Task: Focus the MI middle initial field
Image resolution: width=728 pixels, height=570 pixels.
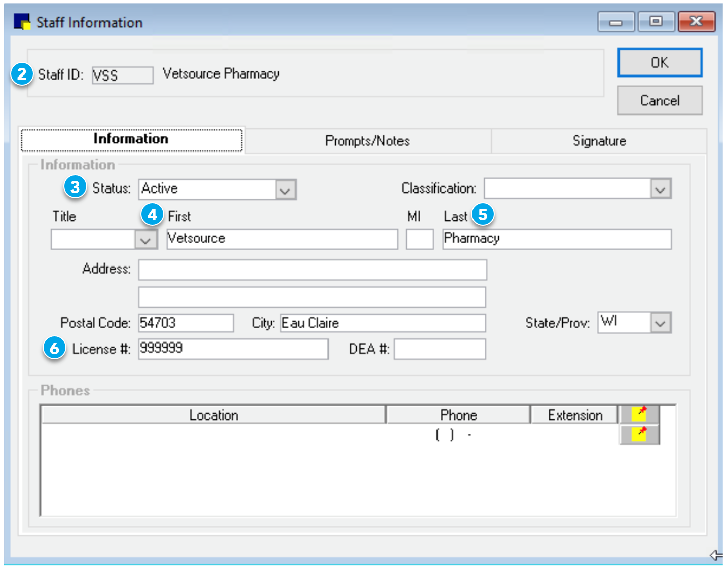Action: (420, 239)
